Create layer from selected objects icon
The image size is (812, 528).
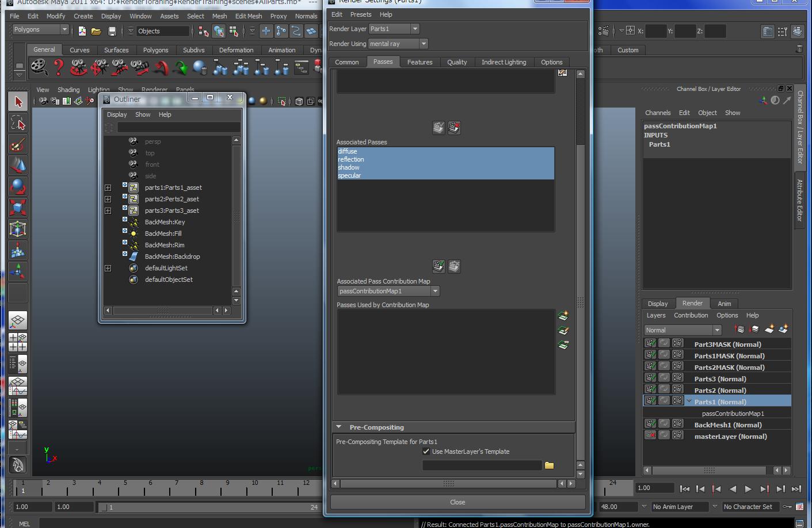783,330
